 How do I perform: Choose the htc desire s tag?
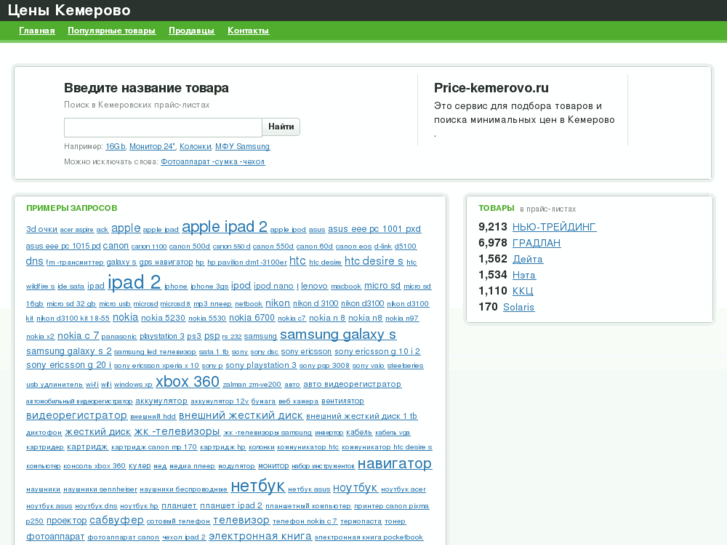[374, 261]
